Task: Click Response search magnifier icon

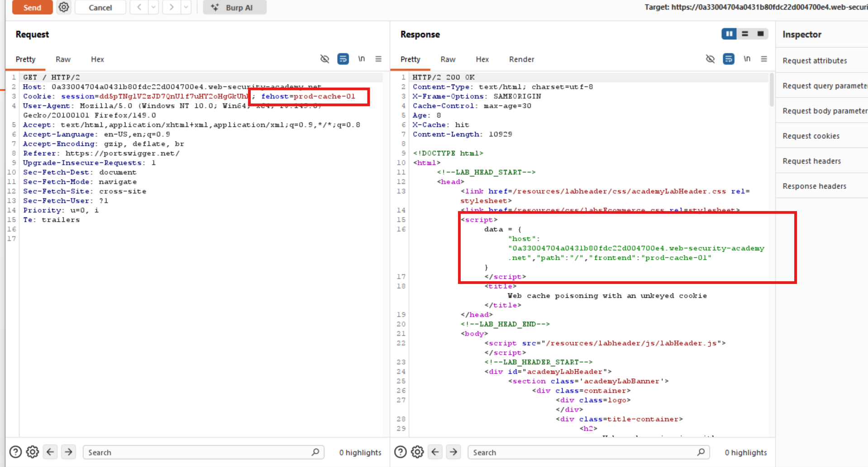Action: coord(701,452)
